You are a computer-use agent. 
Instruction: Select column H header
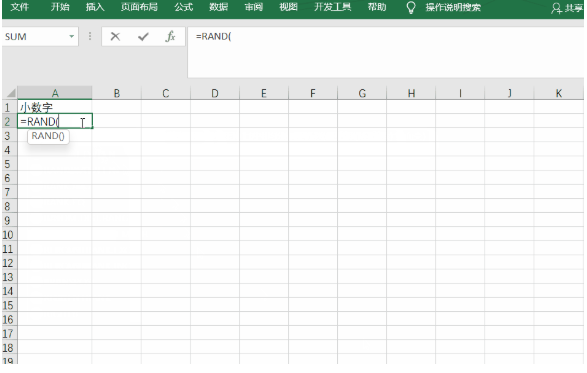point(411,93)
